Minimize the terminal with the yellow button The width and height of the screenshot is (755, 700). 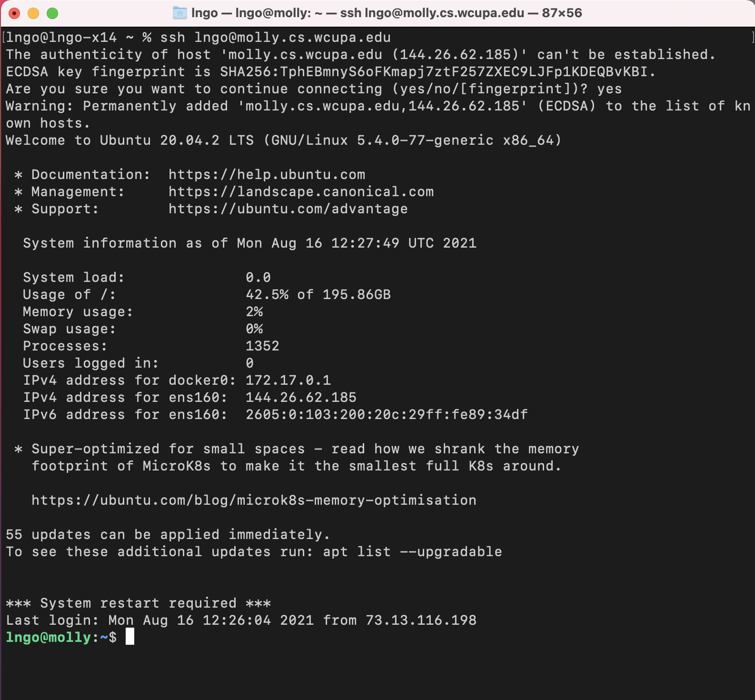click(33, 13)
